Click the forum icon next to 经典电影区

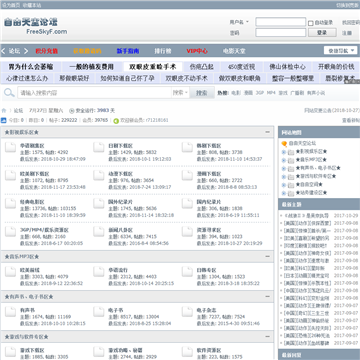[x=10, y=203]
